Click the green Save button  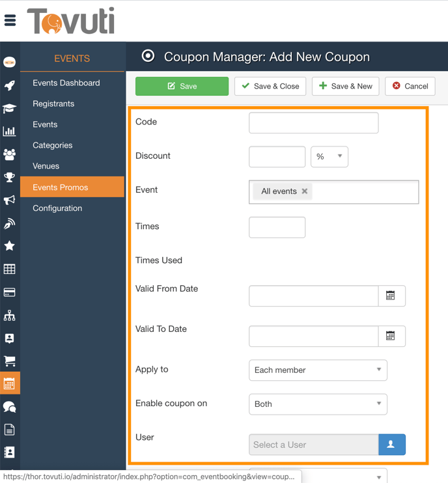pyautogui.click(x=182, y=86)
